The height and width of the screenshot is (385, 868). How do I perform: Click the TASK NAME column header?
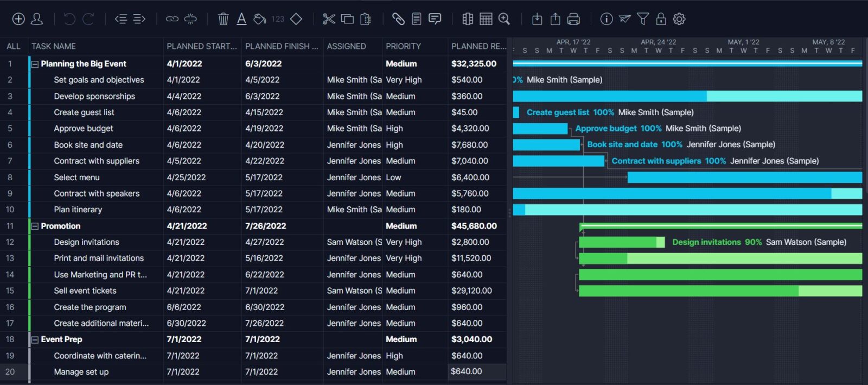(x=54, y=46)
